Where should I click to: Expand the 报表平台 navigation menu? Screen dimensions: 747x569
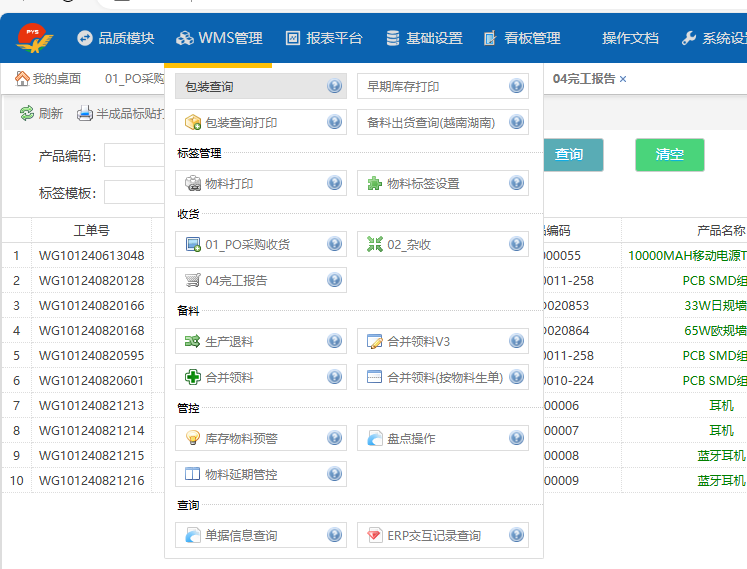pyautogui.click(x=323, y=38)
